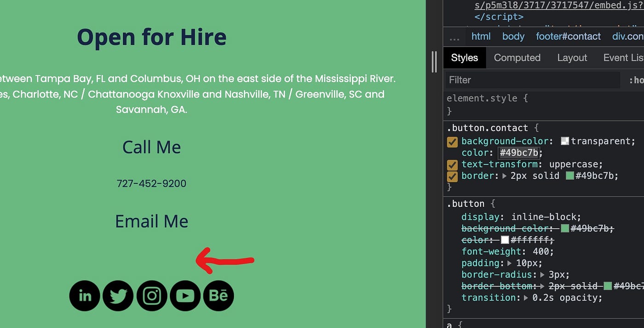The image size is (644, 328).
Task: Click the struck-through background-color green swatch
Action: click(565, 228)
